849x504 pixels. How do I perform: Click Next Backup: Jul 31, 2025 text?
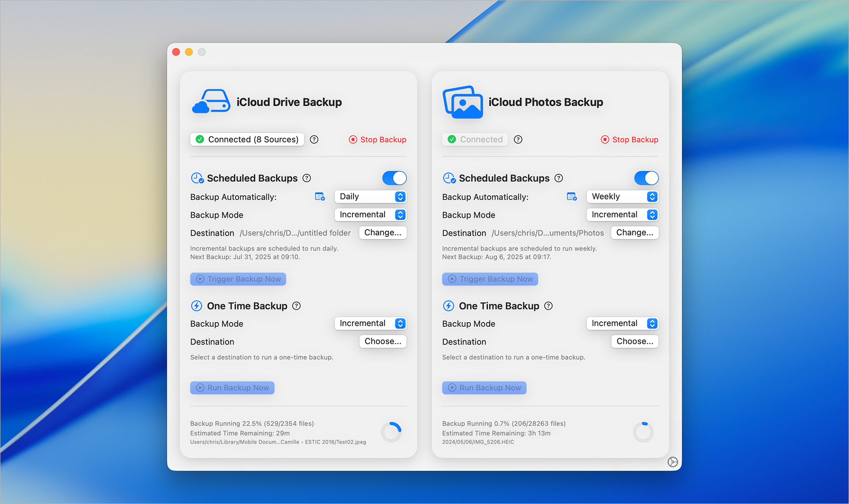click(245, 257)
